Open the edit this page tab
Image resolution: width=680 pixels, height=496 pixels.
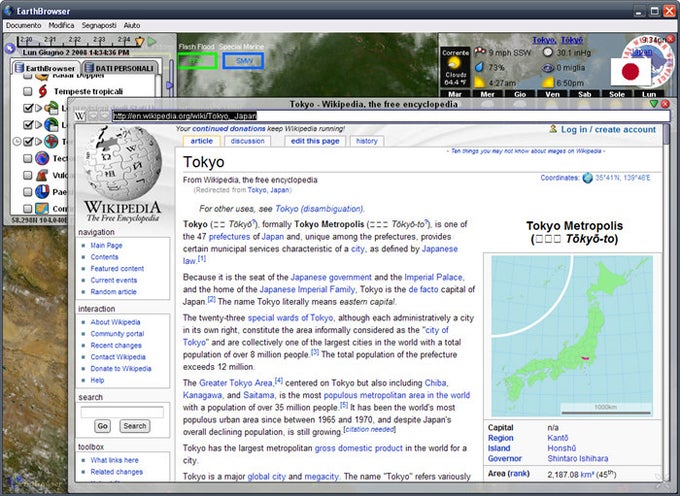click(x=315, y=141)
